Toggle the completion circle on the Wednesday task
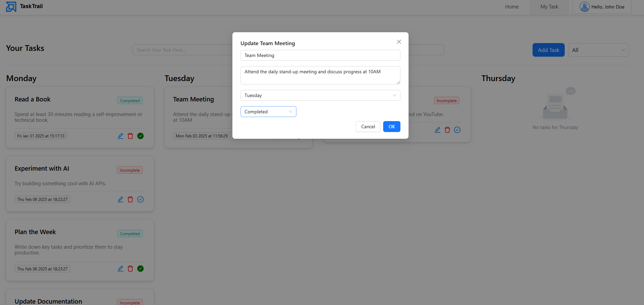This screenshot has height=305, width=644. coord(457,130)
